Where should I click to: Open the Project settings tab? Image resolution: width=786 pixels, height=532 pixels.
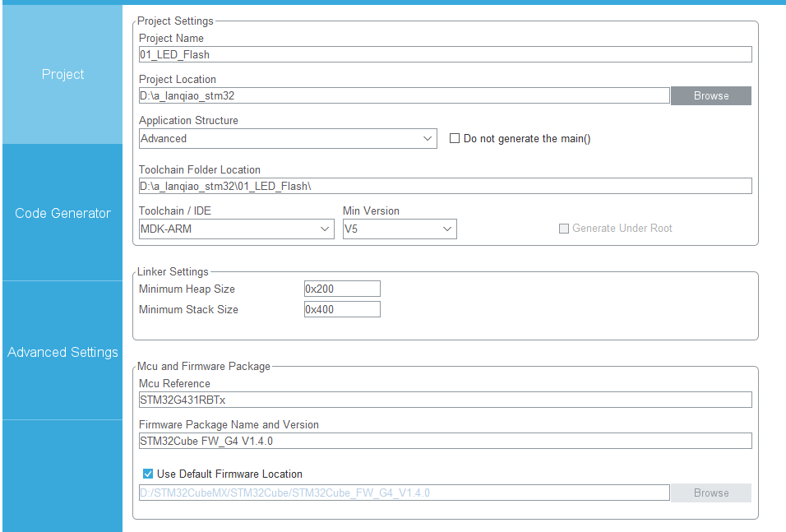click(x=62, y=74)
